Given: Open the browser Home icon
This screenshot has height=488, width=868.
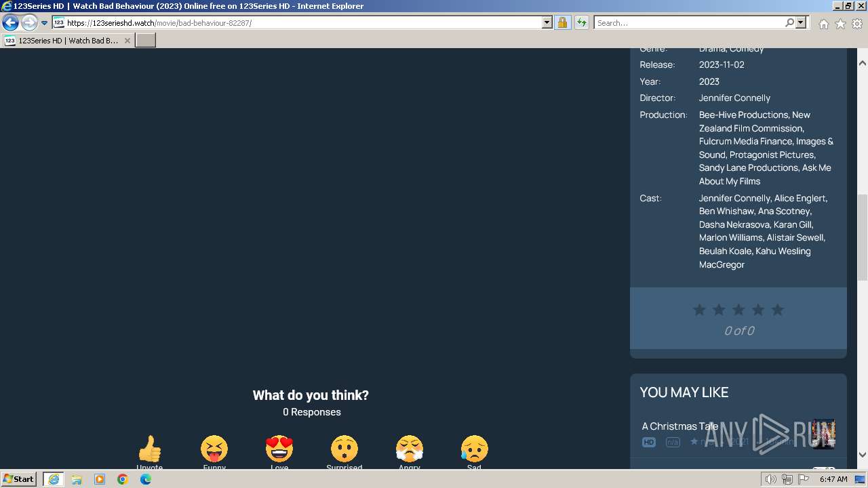Looking at the screenshot, I should [x=823, y=24].
